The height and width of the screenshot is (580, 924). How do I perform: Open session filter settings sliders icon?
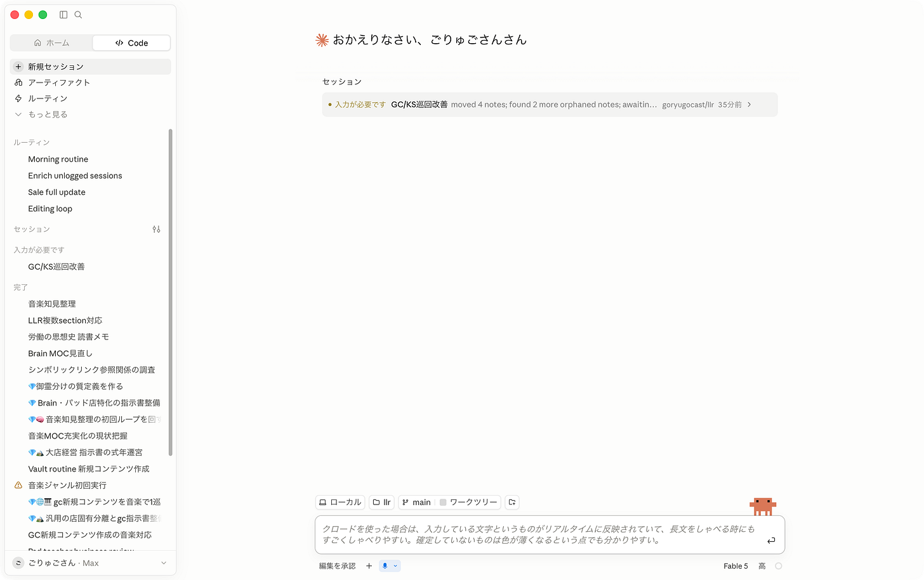pos(156,229)
